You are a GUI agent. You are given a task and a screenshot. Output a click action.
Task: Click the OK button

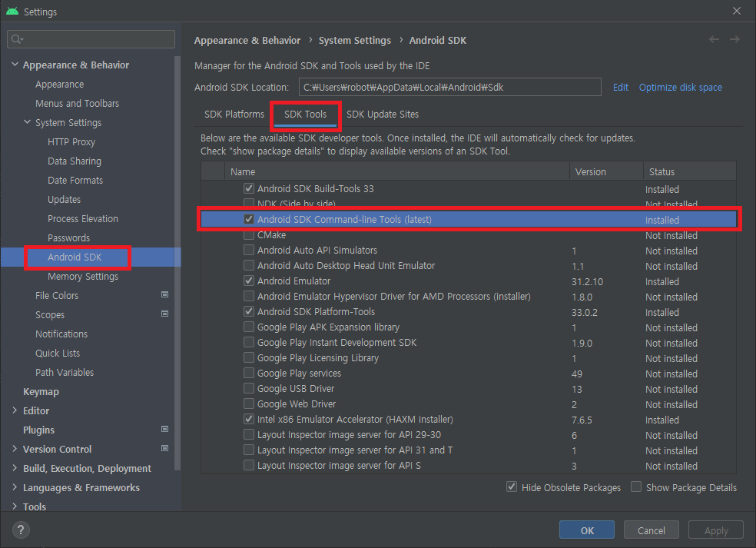[587, 530]
